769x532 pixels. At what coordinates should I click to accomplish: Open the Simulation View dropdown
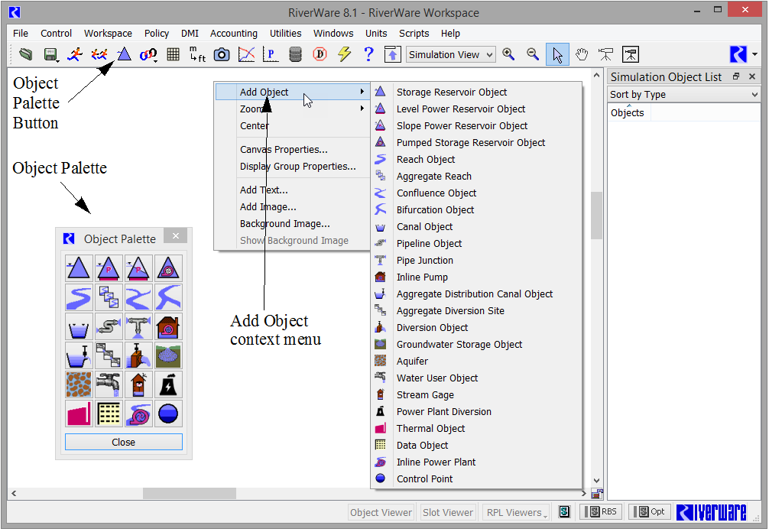(x=450, y=54)
